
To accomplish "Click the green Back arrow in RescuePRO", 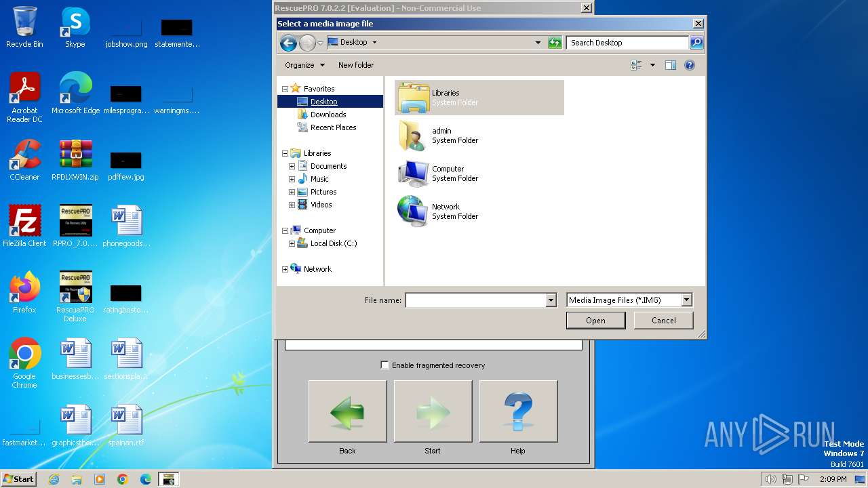I will (x=347, y=411).
